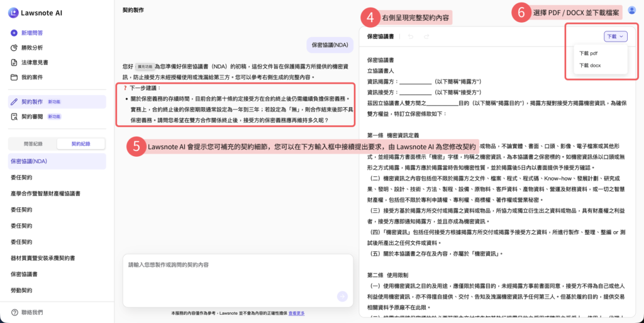Open 法律意見書 in the sidebar
The width and height of the screenshot is (644, 323).
pyautogui.click(x=35, y=62)
